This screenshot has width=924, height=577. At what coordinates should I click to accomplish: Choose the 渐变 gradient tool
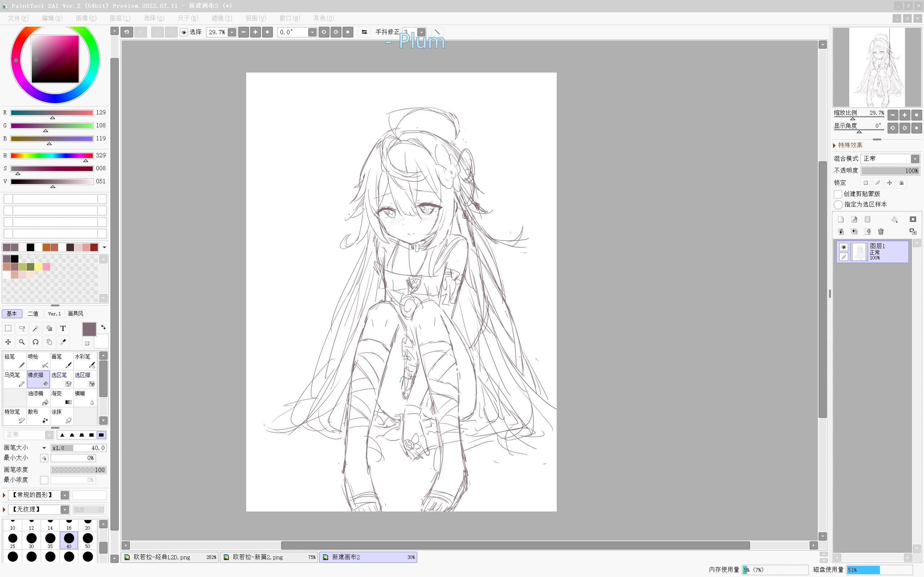coord(61,397)
